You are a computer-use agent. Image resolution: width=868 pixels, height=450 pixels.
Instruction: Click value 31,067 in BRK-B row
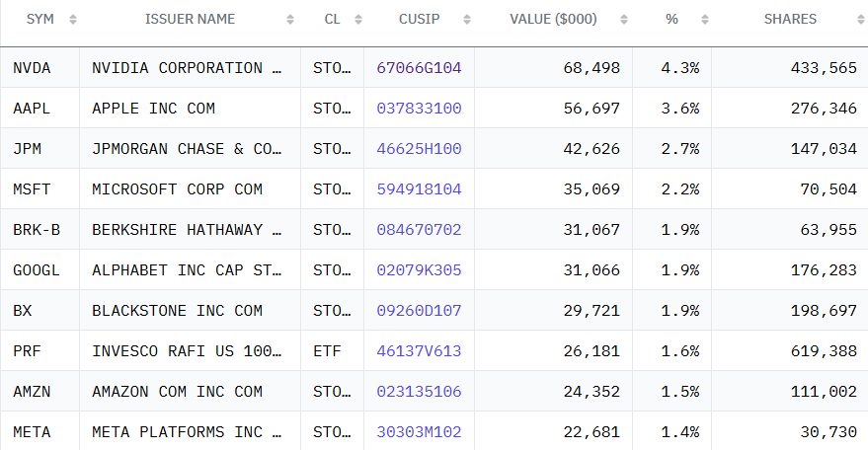click(592, 229)
